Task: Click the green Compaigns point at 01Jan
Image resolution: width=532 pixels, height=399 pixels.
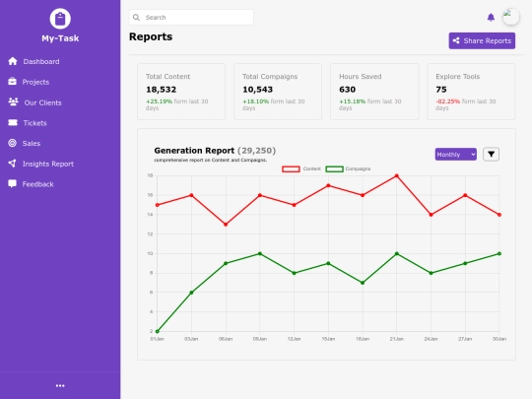Action: pos(157,331)
